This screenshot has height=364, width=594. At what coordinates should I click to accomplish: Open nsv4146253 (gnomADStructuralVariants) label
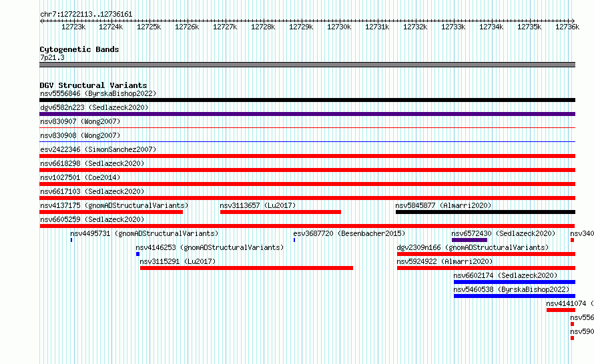[210, 247]
